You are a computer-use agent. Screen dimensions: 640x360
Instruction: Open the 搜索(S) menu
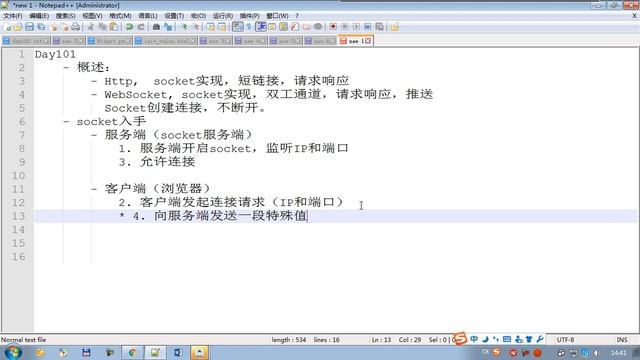65,16
